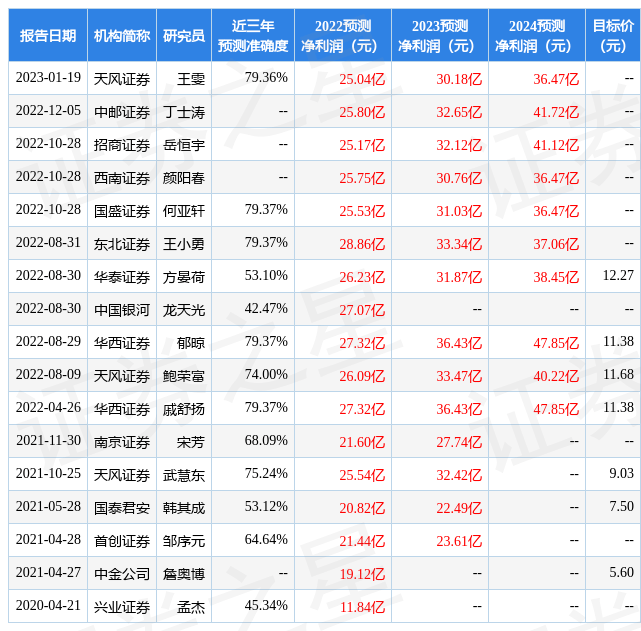Select researcher 鲍荣富
Image resolution: width=641 pixels, height=631 pixels.
(184, 376)
